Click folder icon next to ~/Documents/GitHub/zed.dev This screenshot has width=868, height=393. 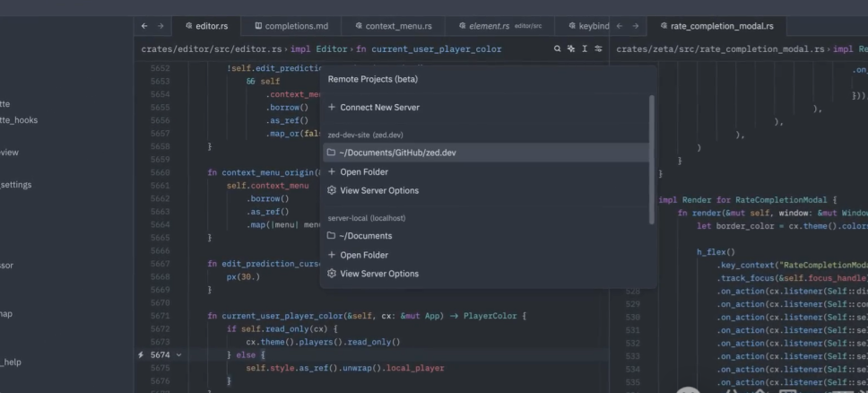(x=331, y=153)
